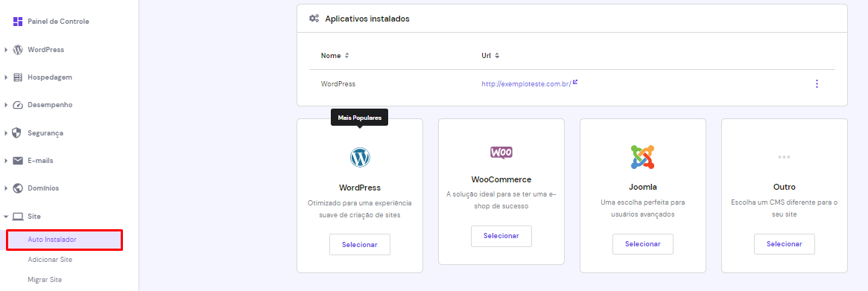Open the http://exemploteste.com.br/ link
The height and width of the screenshot is (291, 868).
click(526, 84)
